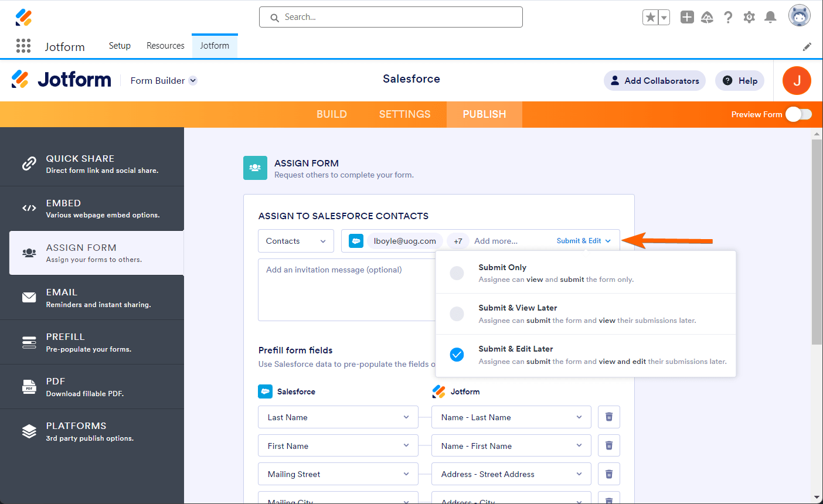Click the Embed code icon

coord(29,208)
